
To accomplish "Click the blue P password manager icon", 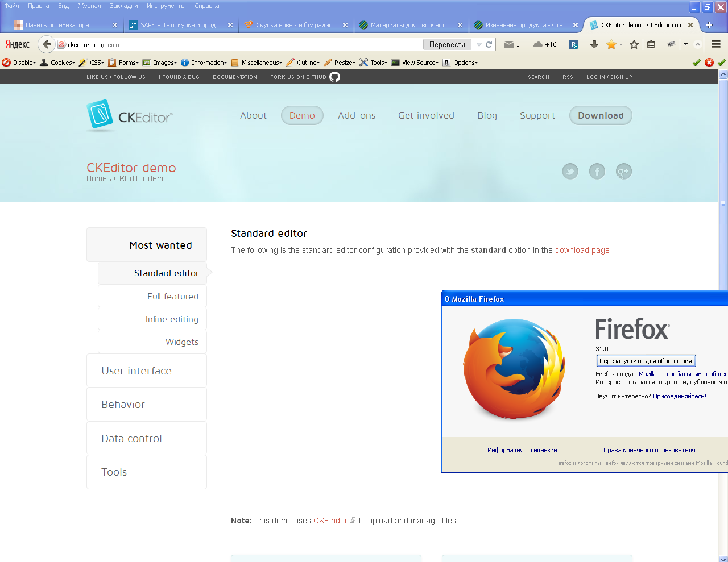I will [573, 44].
